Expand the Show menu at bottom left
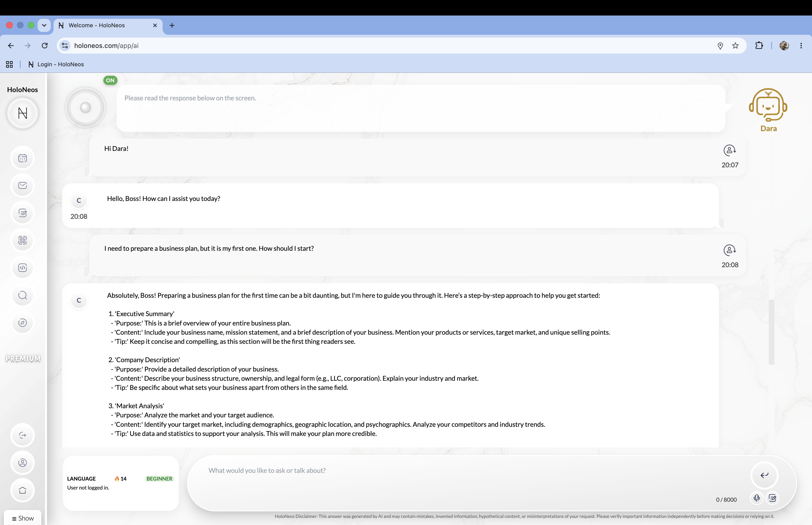This screenshot has width=812, height=525. [x=23, y=518]
